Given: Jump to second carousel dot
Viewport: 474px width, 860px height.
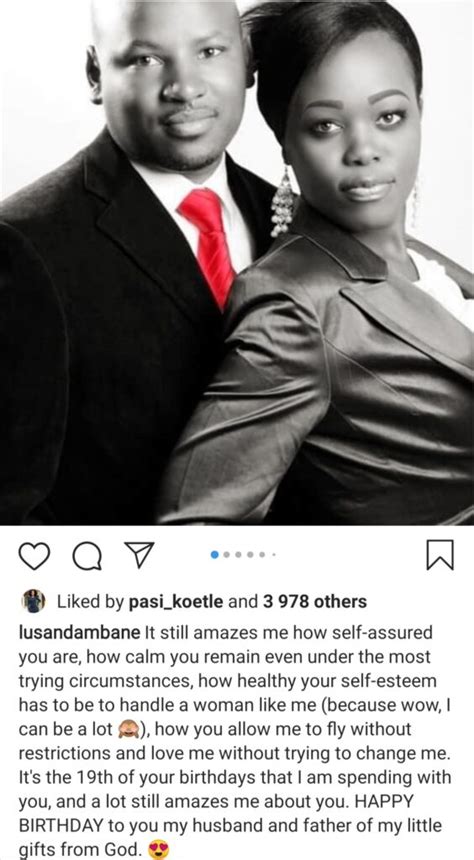Looking at the screenshot, I should 227,555.
